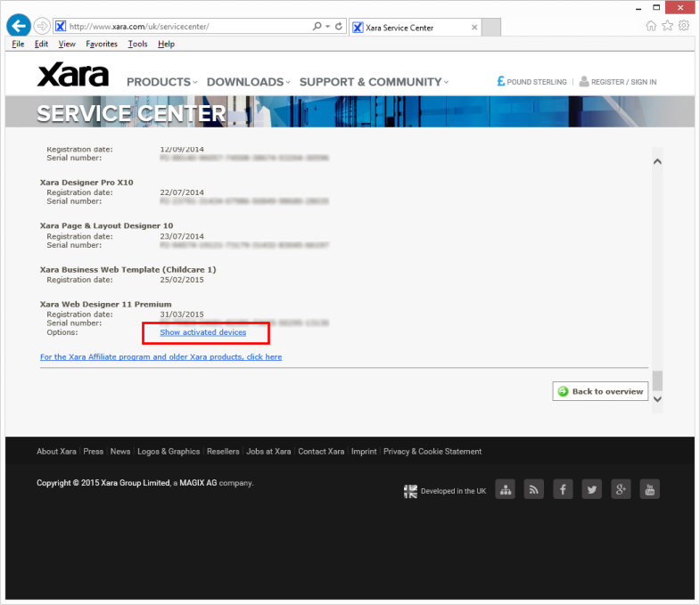Click the browser Forward arrow button

point(42,26)
